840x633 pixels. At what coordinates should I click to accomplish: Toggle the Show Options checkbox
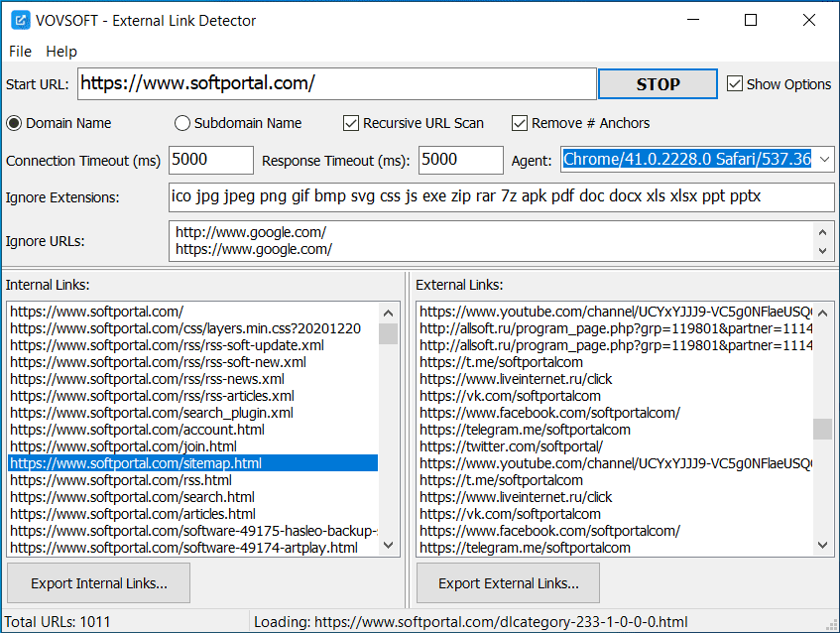tap(735, 84)
